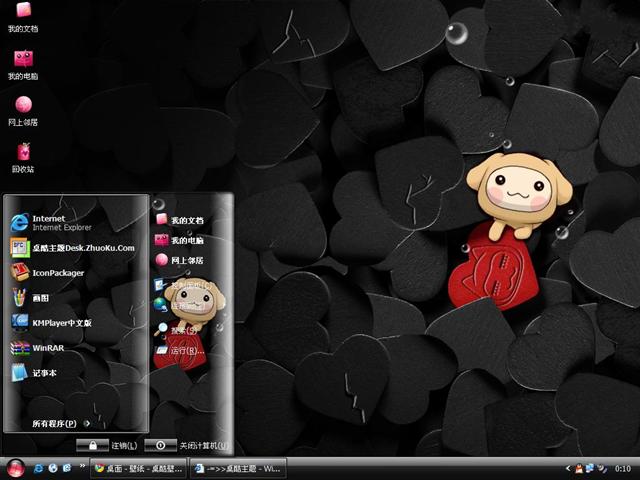The height and width of the screenshot is (480, 640).
Task: Open WinRAR from the start menu
Action: (x=37, y=348)
